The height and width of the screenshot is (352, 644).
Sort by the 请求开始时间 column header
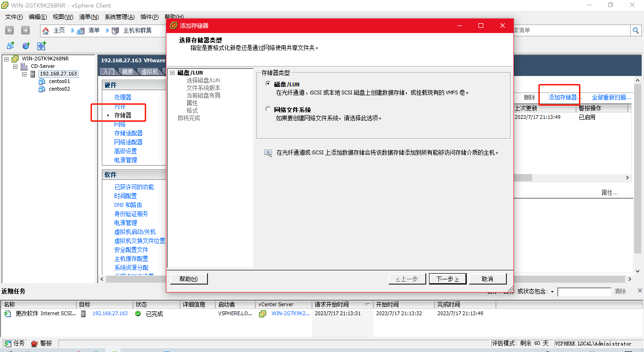342,304
